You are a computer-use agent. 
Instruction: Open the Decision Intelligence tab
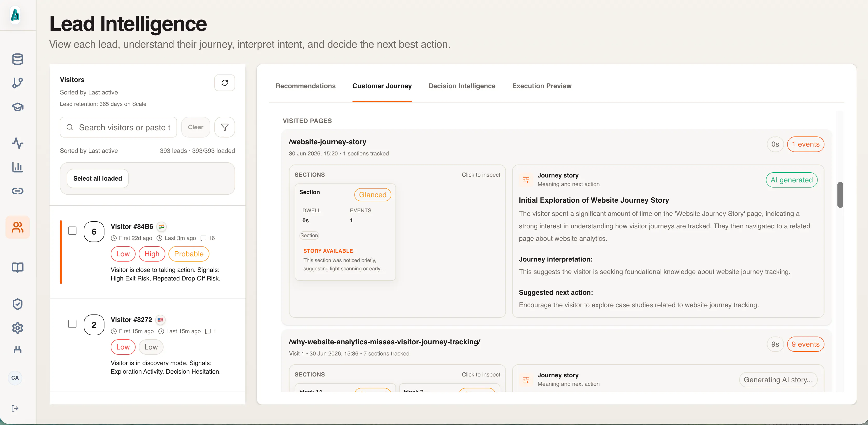tap(462, 86)
